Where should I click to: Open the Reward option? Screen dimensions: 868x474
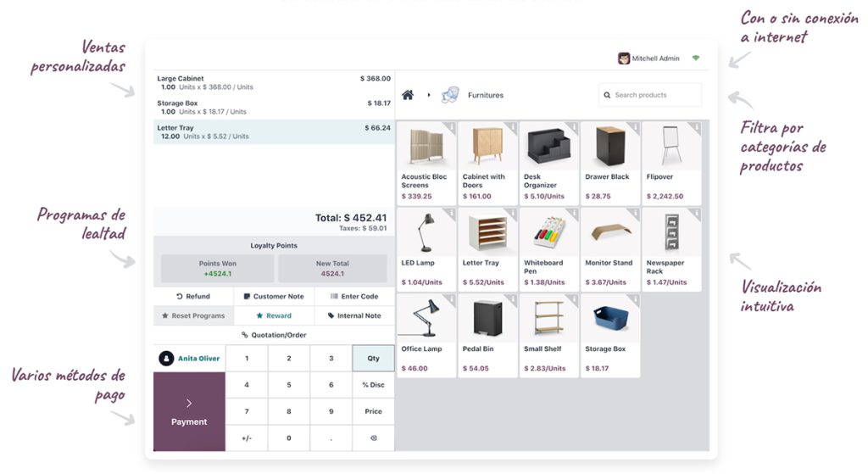tap(274, 315)
